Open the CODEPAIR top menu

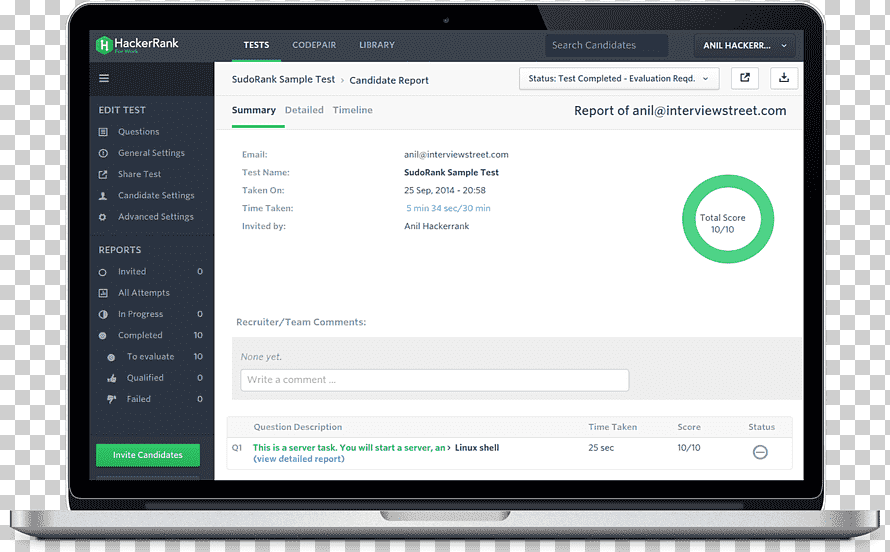pyautogui.click(x=314, y=45)
